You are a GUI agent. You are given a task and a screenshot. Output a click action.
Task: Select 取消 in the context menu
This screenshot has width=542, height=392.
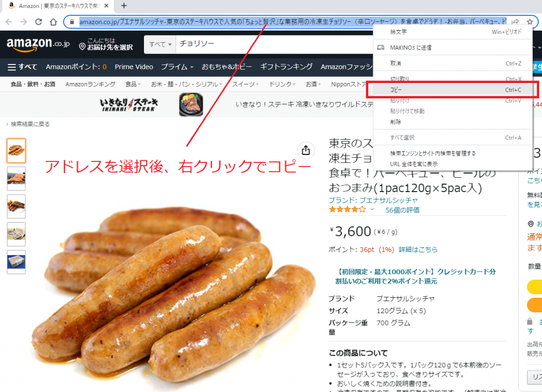[x=453, y=63]
